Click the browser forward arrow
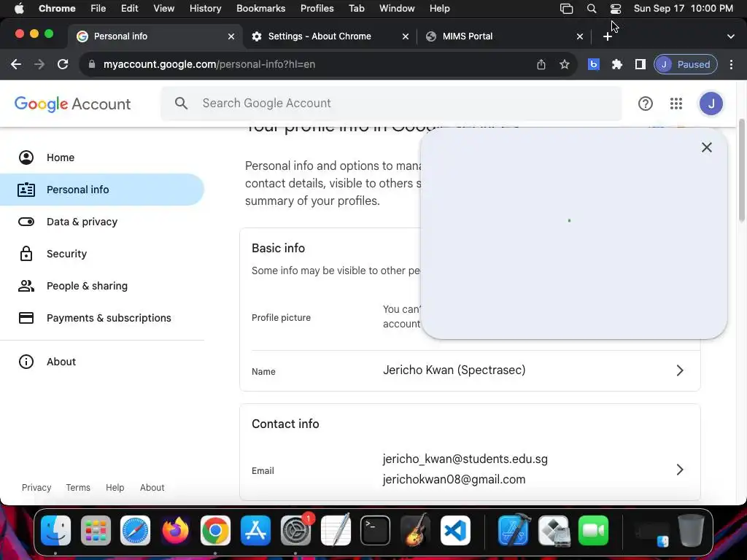Screen dimensions: 747x560 pyautogui.click(x=39, y=64)
